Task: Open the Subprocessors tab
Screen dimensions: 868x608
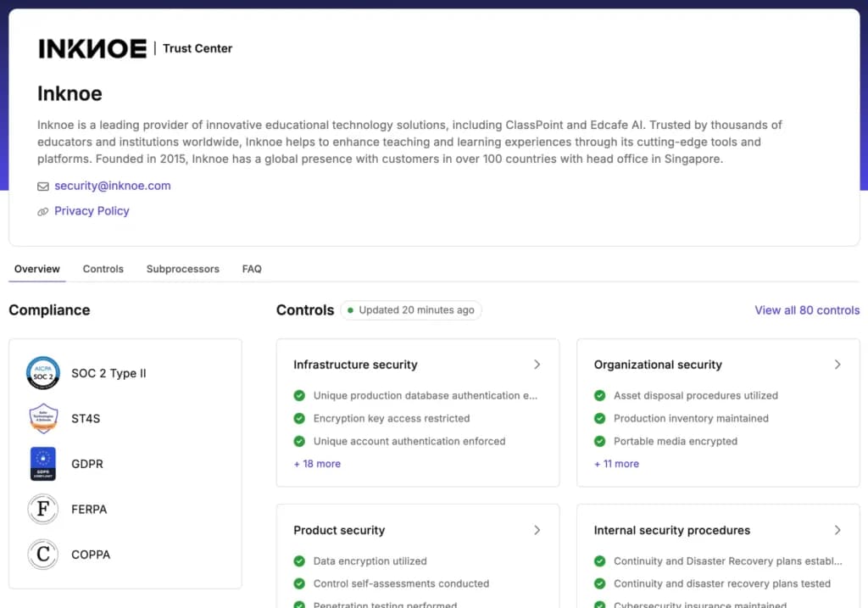Action: tap(183, 269)
